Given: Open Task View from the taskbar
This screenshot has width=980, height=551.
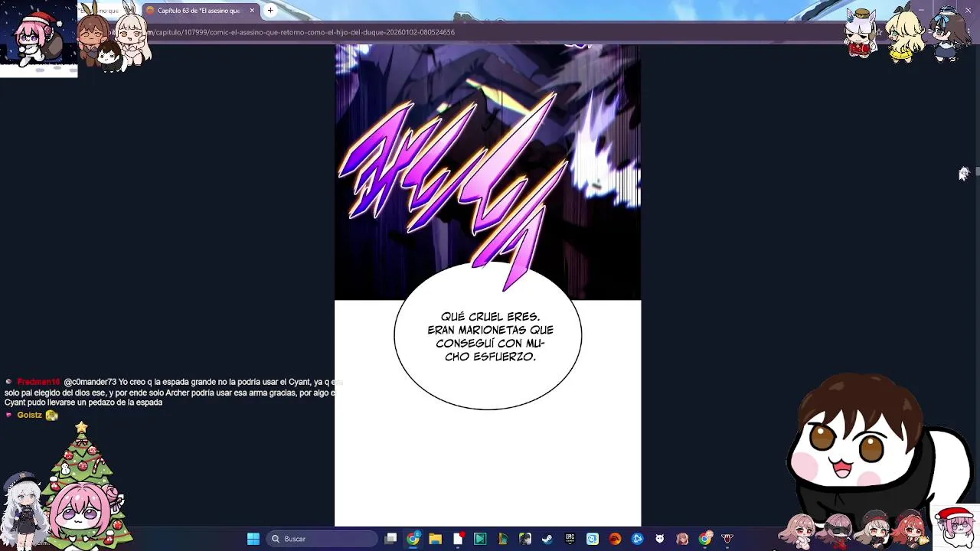Looking at the screenshot, I should 390,539.
